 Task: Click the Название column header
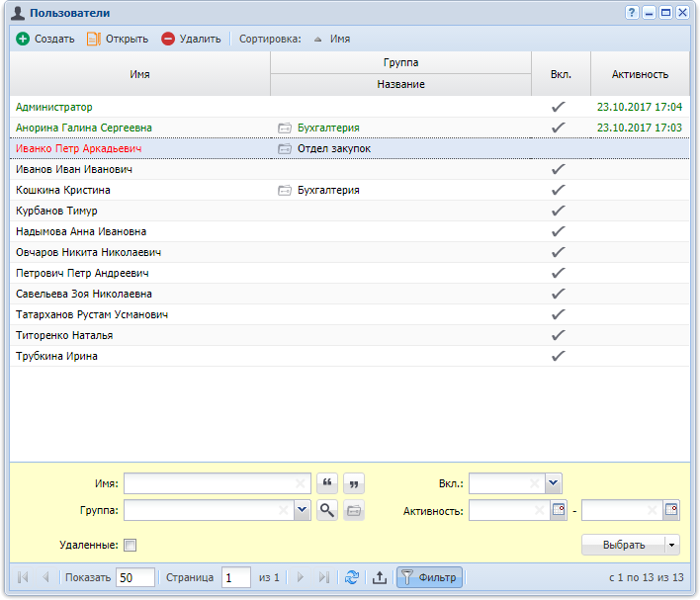coord(400,84)
